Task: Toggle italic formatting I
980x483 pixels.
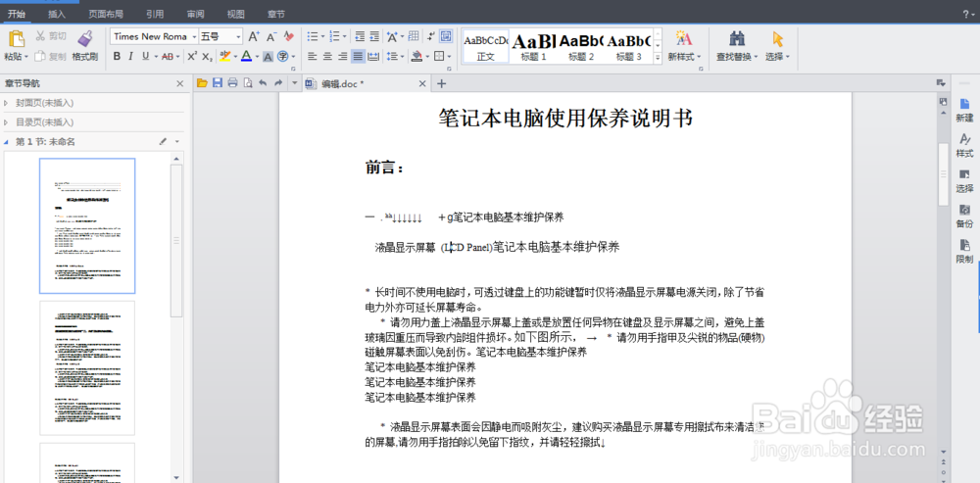Action: pos(130,56)
